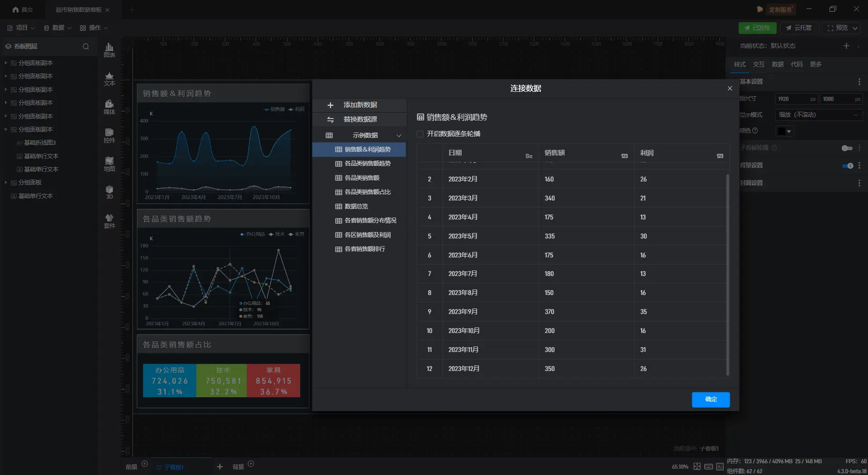Open the 媒体 media components icon
This screenshot has height=475, width=868.
[x=109, y=107]
